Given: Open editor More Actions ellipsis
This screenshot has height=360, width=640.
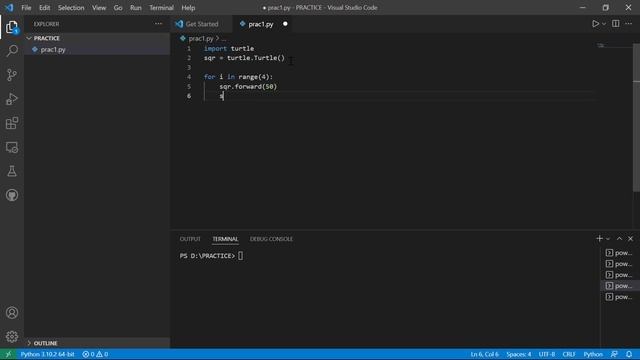Looking at the screenshot, I should 629,24.
